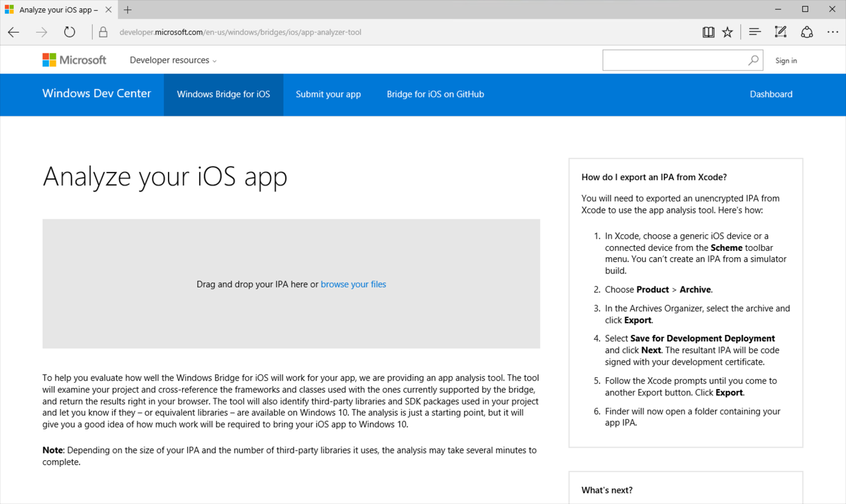
Task: Open Windows Dev Center home link
Action: point(97,94)
